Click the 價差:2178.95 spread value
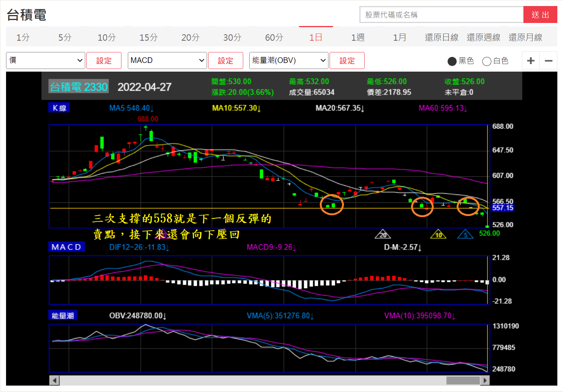 pos(389,92)
